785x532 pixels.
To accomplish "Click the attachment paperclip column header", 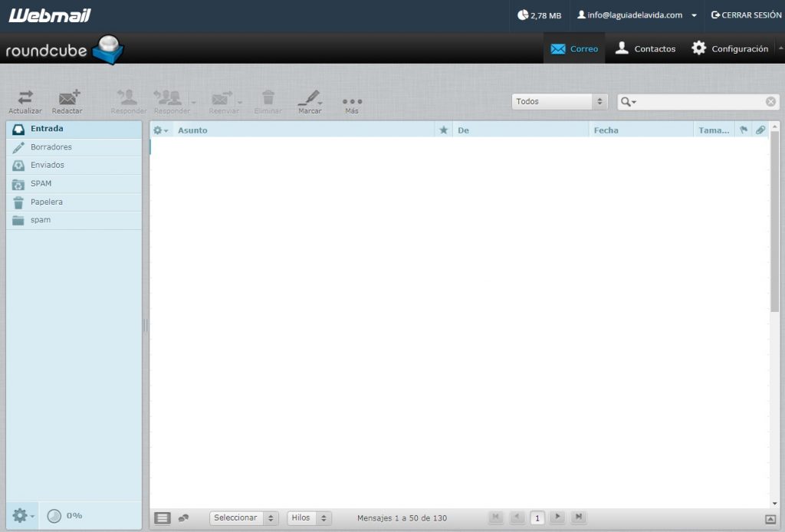I will pos(760,130).
